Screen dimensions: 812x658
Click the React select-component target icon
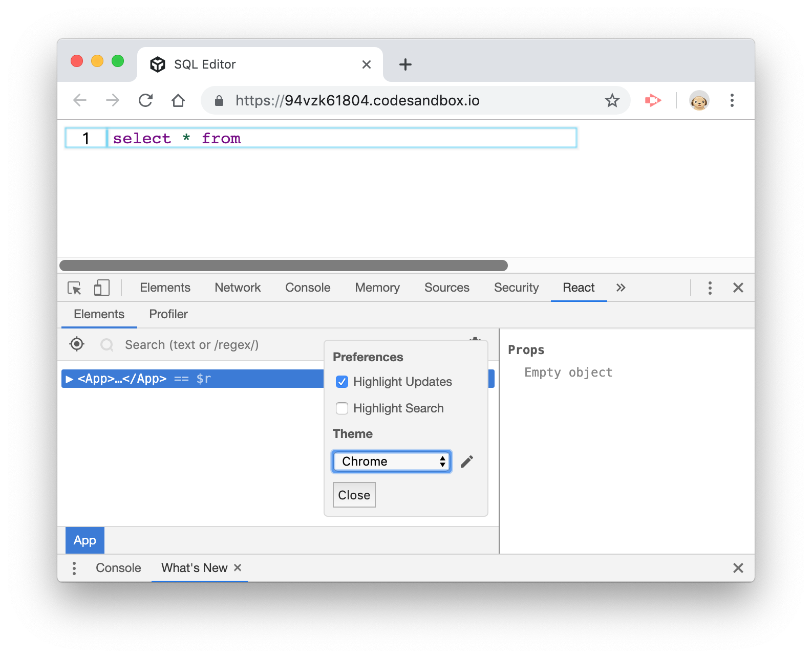(77, 344)
